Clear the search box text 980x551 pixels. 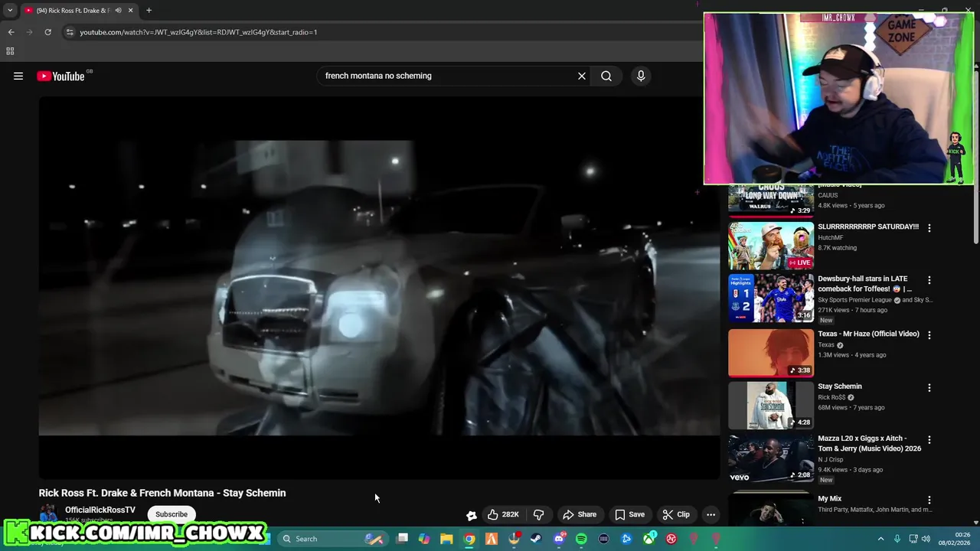[x=582, y=76]
